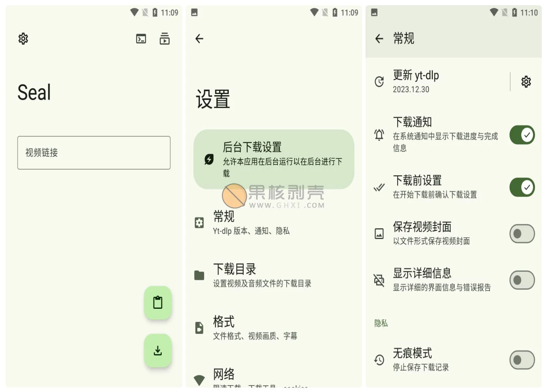Tap the paste clipboard floating button
The height and width of the screenshot is (392, 547).
click(158, 302)
